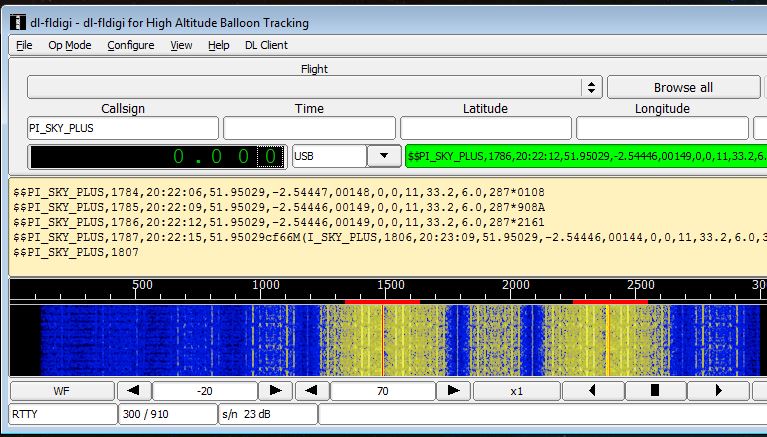The width and height of the screenshot is (767, 437).
Task: Click the received line with sentence 1784
Action: coord(279,192)
